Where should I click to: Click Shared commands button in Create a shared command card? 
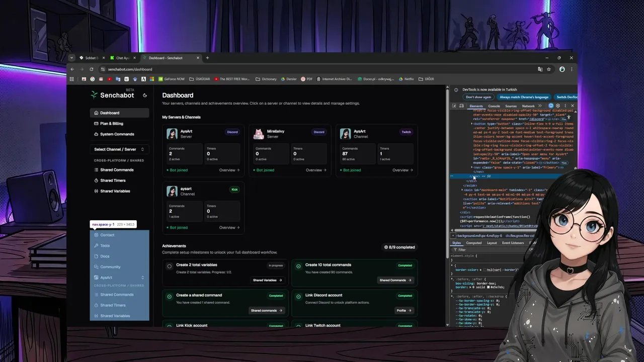[267, 310]
